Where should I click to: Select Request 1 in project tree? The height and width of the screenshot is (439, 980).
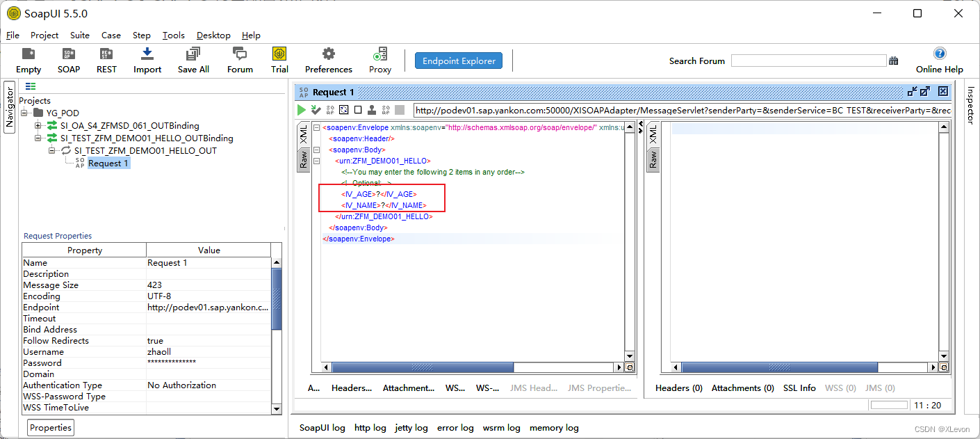(108, 163)
